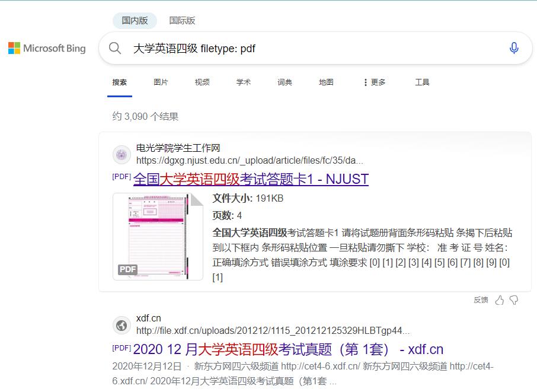Open the answer sheet PDF thumbnail
This screenshot has height=392, width=537.
tap(158, 237)
